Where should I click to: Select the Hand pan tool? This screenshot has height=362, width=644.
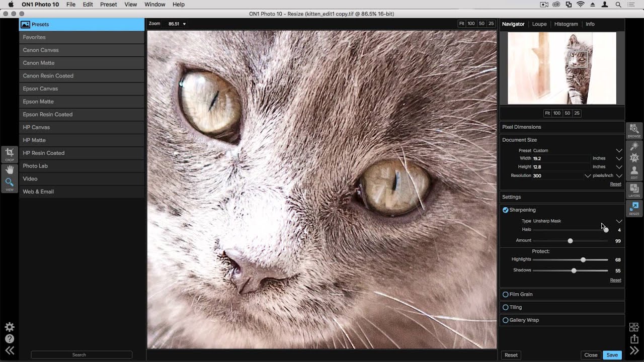point(10,170)
